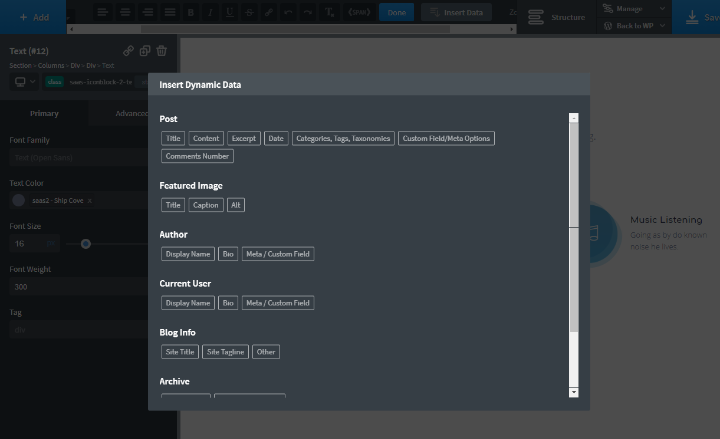Insert a link from the text toolbar
This screenshot has width=720, height=439.
(x=269, y=12)
